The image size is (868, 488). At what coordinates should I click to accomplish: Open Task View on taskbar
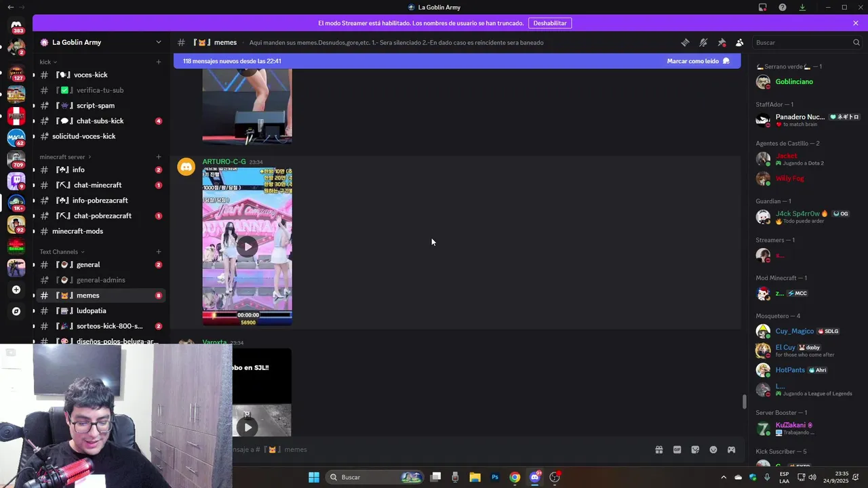pyautogui.click(x=436, y=477)
